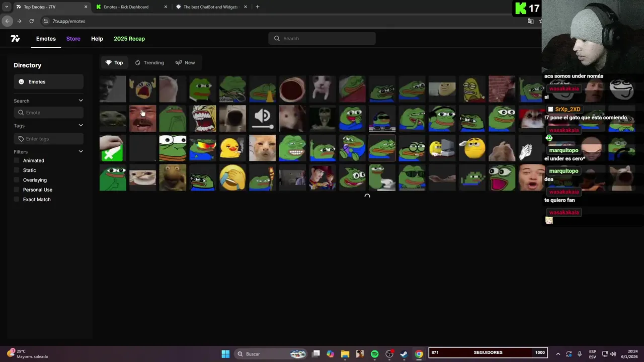
Task: Enable the Animated filter checkbox
Action: (x=17, y=160)
